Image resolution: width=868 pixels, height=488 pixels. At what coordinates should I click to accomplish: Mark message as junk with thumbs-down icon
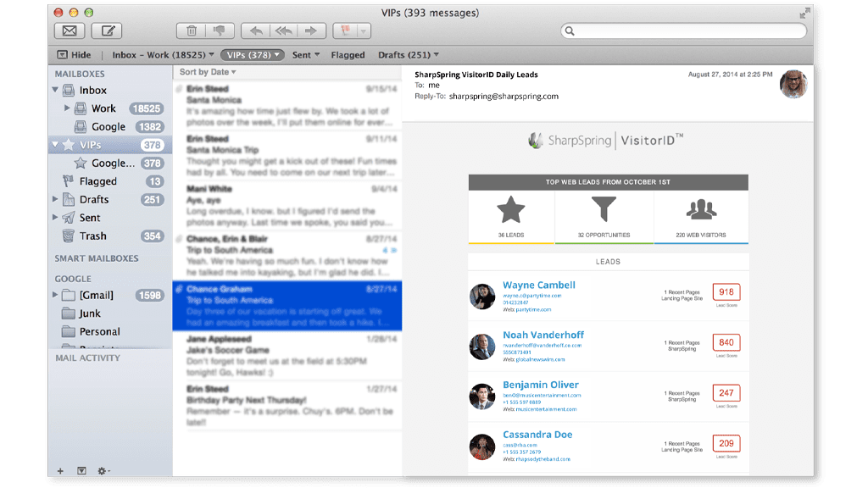tap(220, 31)
